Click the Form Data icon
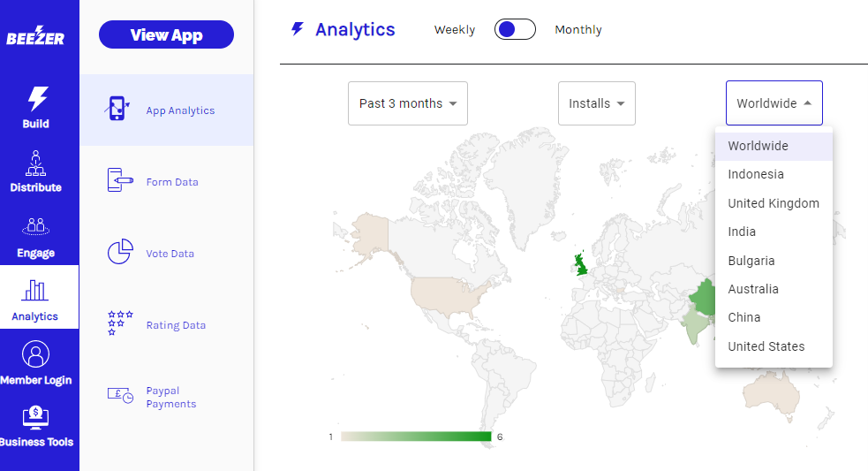The image size is (868, 471). click(x=120, y=180)
